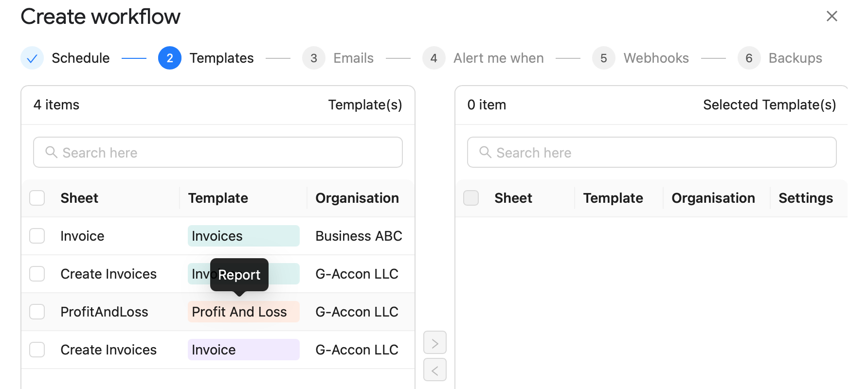Close the Create workflow dialog

tap(832, 16)
